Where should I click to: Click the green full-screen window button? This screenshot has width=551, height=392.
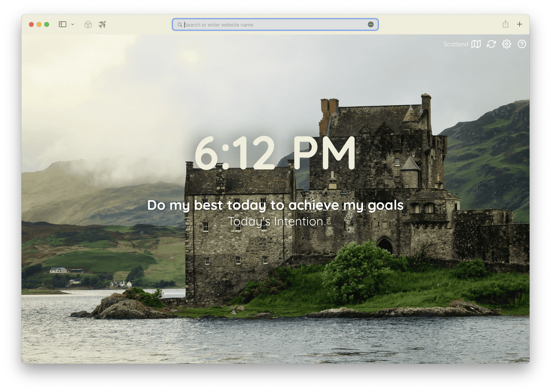coord(47,24)
